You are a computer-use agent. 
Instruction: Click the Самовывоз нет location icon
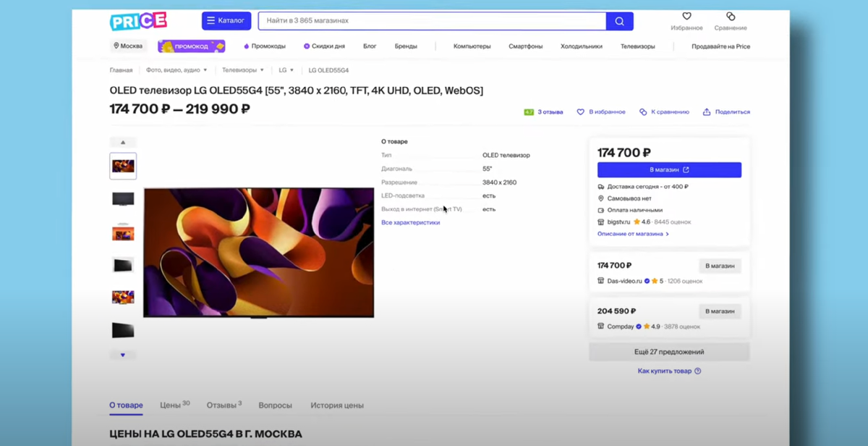click(x=601, y=198)
